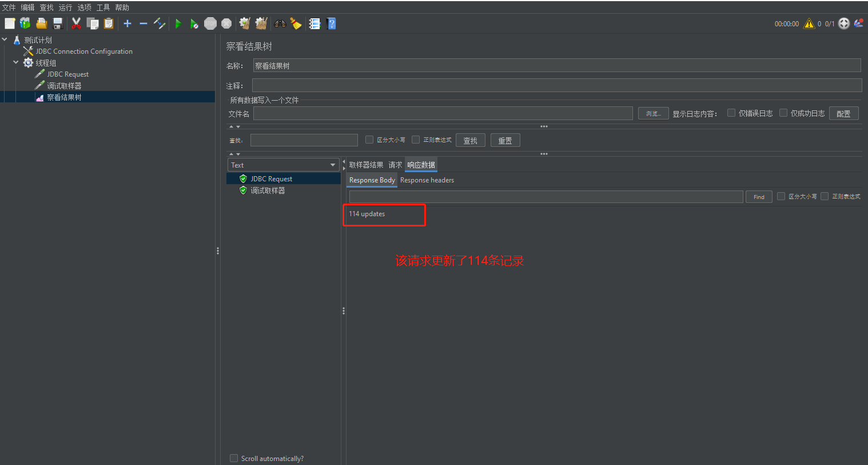Screen dimensions: 868x465
Task: Click the Open file folder icon
Action: (42, 23)
